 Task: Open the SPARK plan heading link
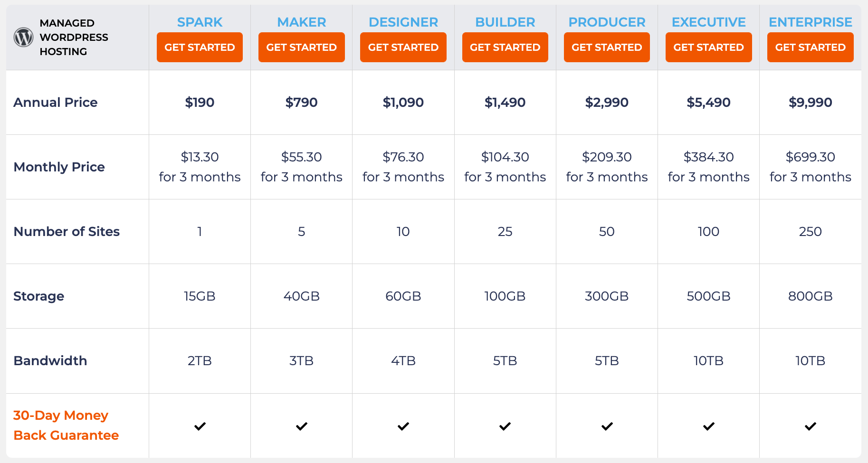tap(200, 22)
